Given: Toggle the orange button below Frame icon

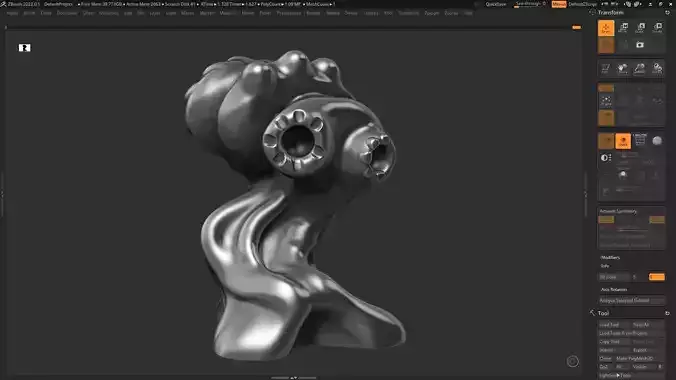Looking at the screenshot, I should point(606,118).
